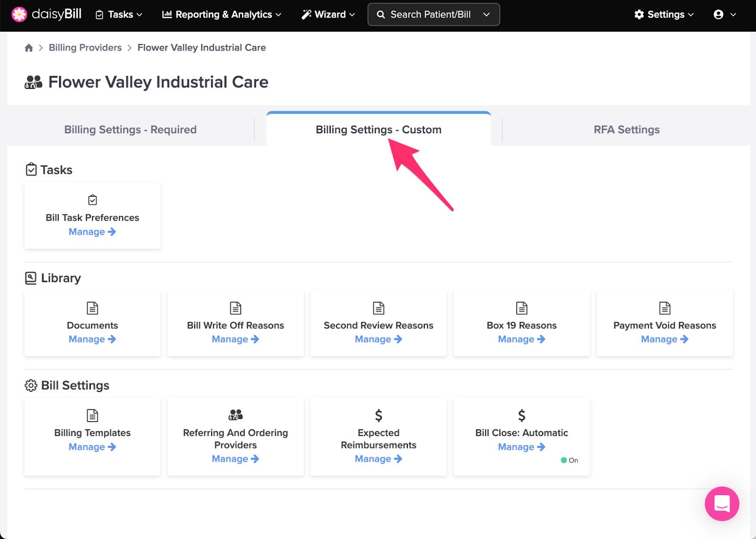Click the Bill Task Preferences clipboard icon
Viewport: 756px width, 539px height.
pyautogui.click(x=93, y=200)
